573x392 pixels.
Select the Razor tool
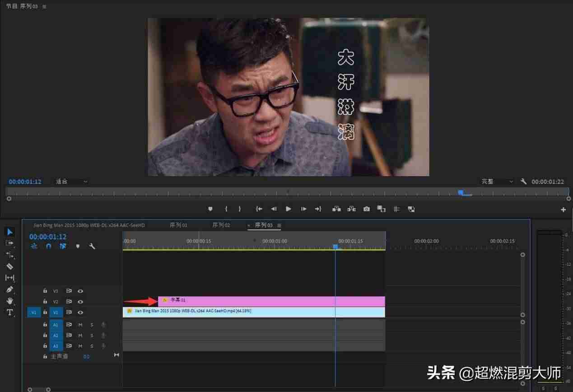(9, 266)
